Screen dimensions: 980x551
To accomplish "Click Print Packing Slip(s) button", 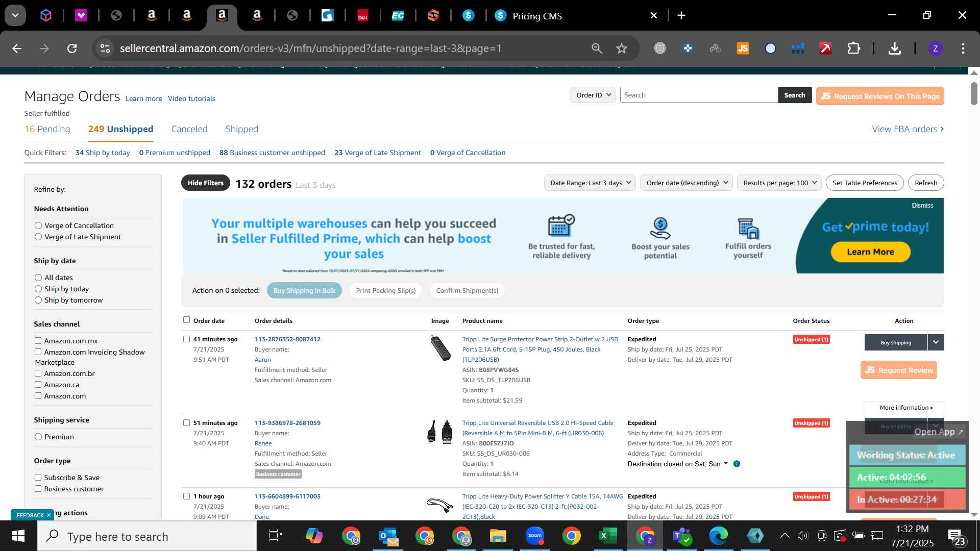I will 385,290.
